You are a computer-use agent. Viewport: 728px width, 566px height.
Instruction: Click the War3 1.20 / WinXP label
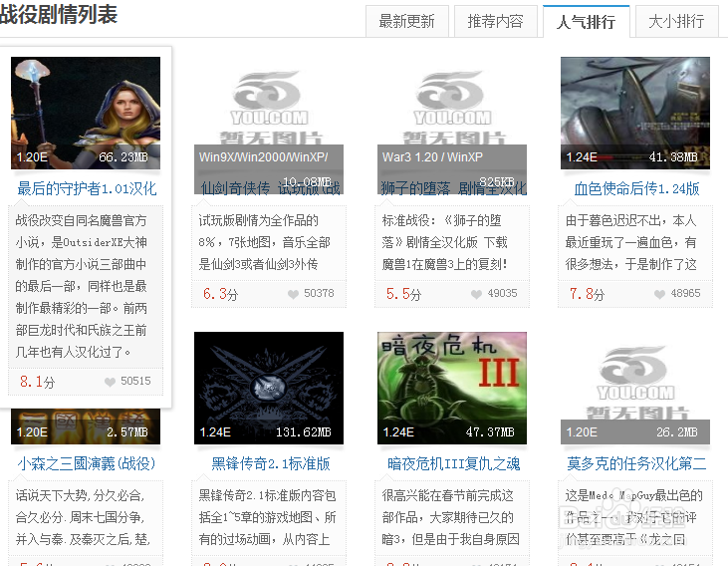pyautogui.click(x=432, y=157)
